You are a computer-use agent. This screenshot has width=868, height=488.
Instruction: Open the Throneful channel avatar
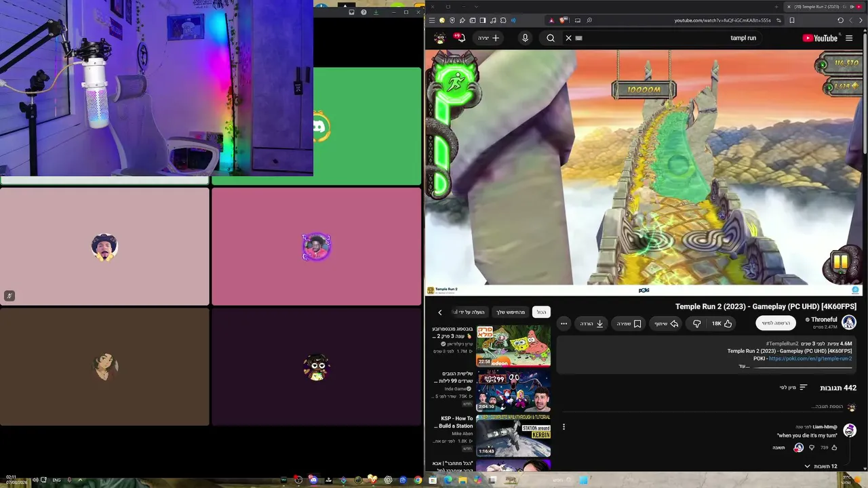click(849, 323)
